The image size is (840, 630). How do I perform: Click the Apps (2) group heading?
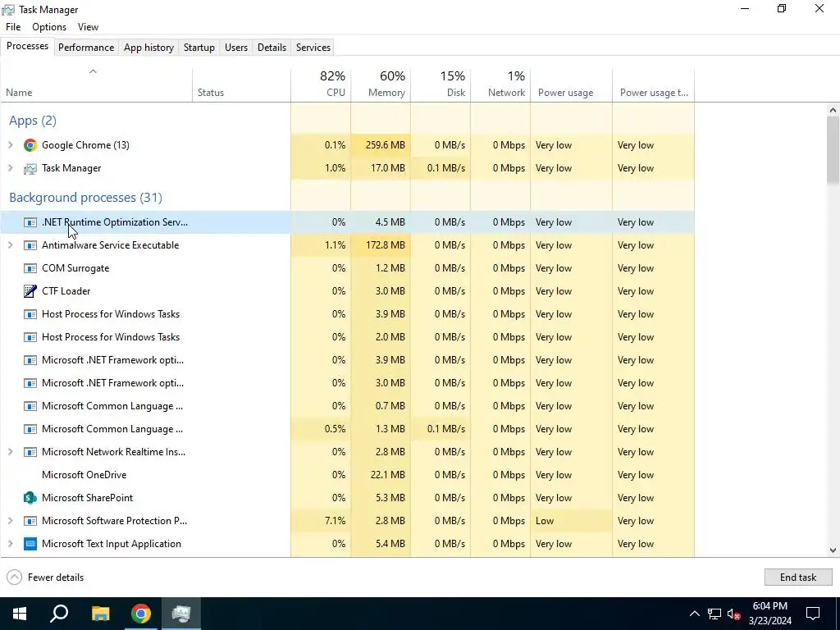click(33, 121)
